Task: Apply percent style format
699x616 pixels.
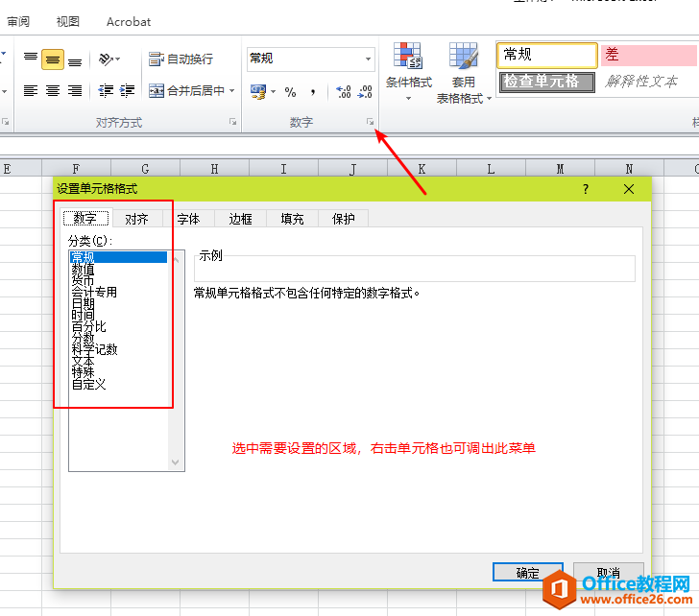Action: point(290,92)
